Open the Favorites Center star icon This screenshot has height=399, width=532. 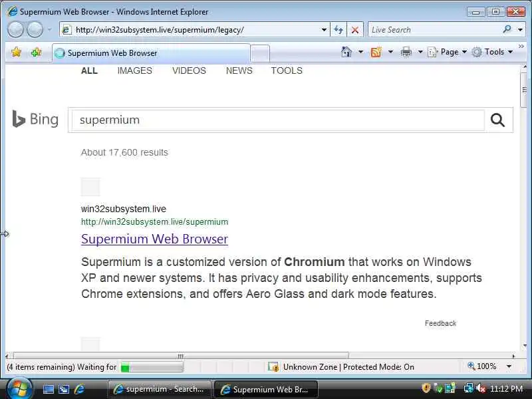[x=16, y=53]
